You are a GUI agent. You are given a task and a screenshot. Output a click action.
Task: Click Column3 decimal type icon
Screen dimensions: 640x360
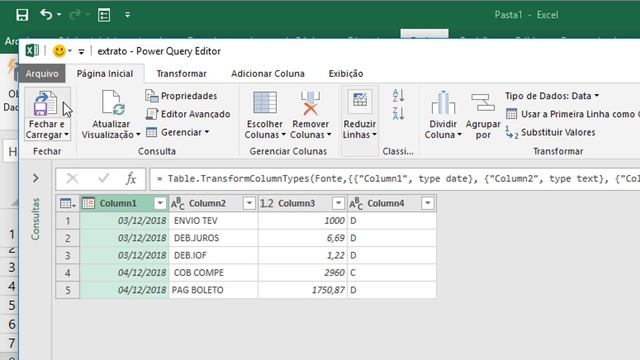[x=267, y=203]
